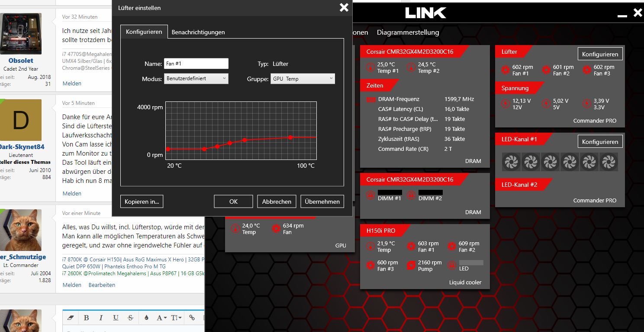Screen dimensions: 644x332
Task: Click Konfigurieren button in LED-Kanal #1 panel
Action: click(600, 142)
